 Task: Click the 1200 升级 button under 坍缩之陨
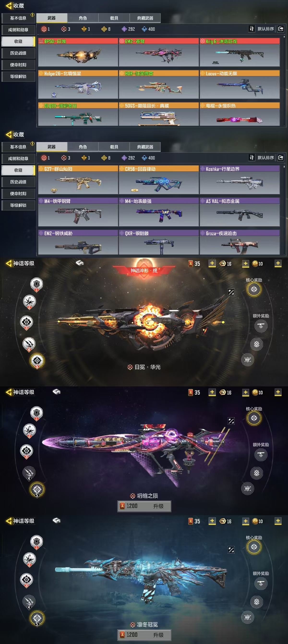(x=144, y=506)
